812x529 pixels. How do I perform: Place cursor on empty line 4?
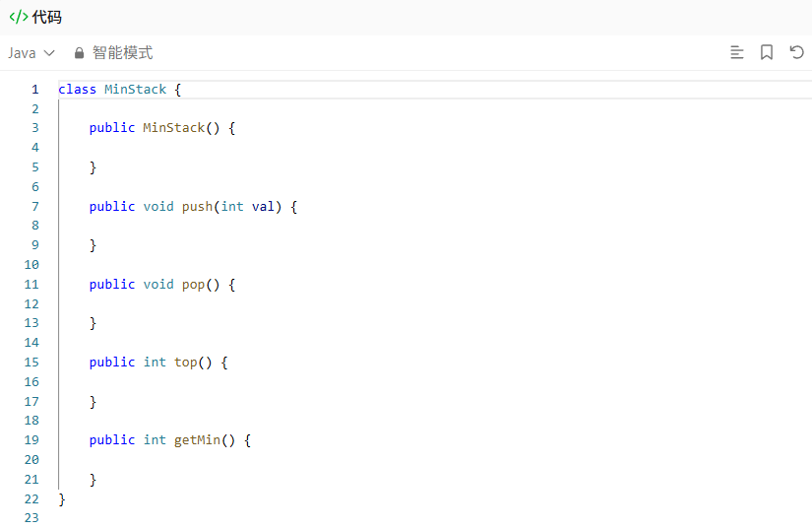[435, 148]
